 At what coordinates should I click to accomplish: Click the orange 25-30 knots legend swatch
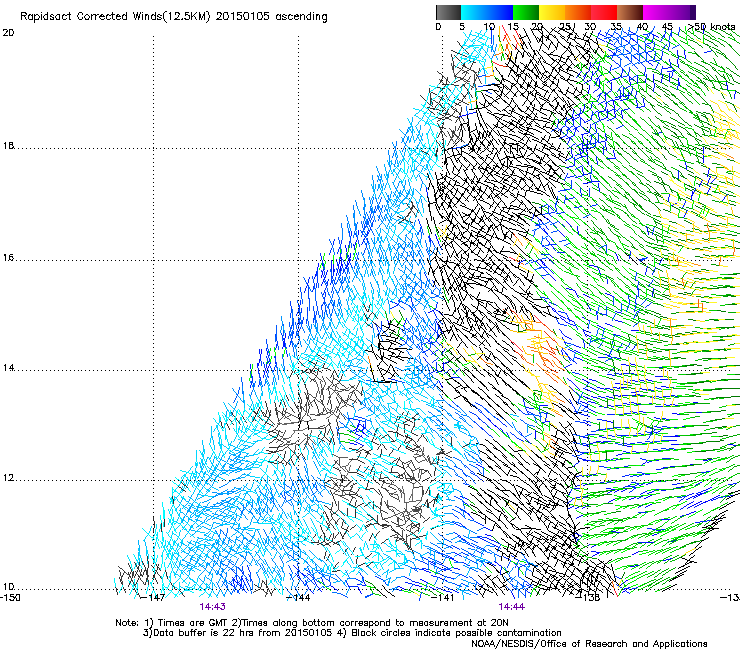pyautogui.click(x=578, y=12)
